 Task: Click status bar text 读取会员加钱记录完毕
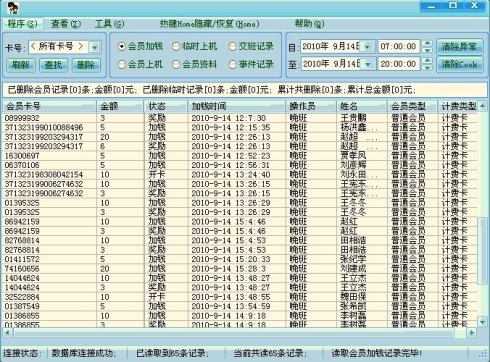pyautogui.click(x=377, y=353)
